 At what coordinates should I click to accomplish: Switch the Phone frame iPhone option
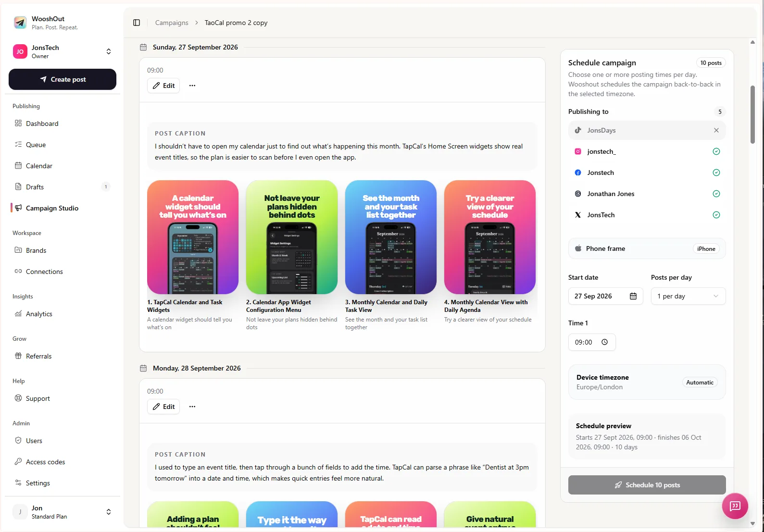point(706,249)
